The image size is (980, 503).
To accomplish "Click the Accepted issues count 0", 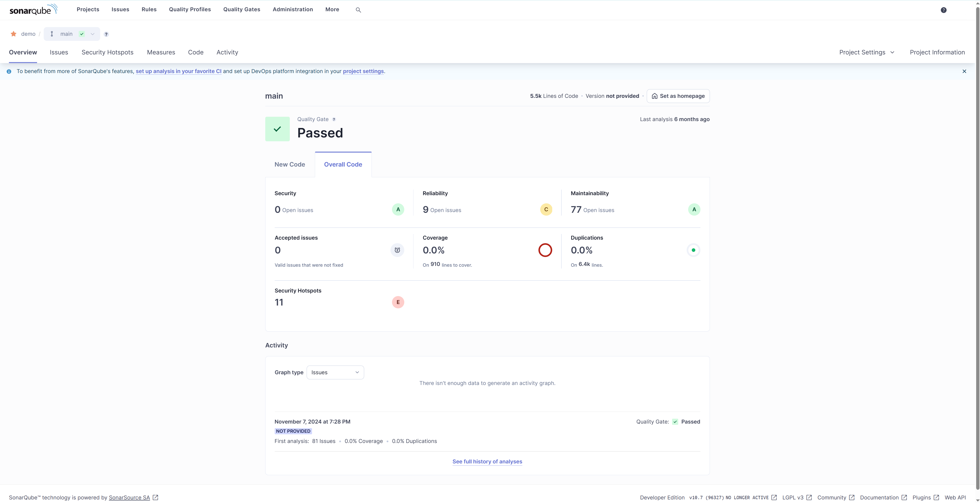I will click(x=278, y=251).
